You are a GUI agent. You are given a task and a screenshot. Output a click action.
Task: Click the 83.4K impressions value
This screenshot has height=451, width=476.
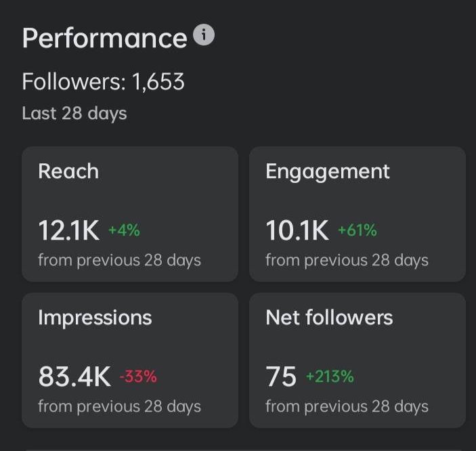[x=74, y=377]
